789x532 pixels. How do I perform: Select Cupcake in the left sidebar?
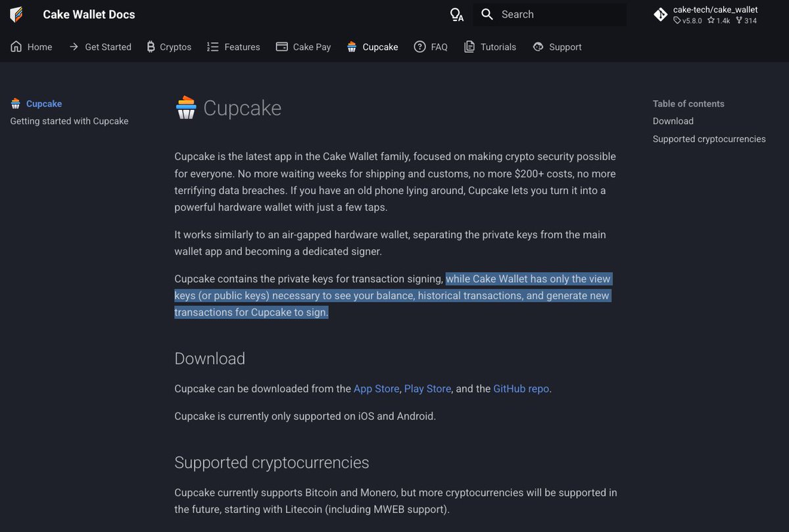44,103
